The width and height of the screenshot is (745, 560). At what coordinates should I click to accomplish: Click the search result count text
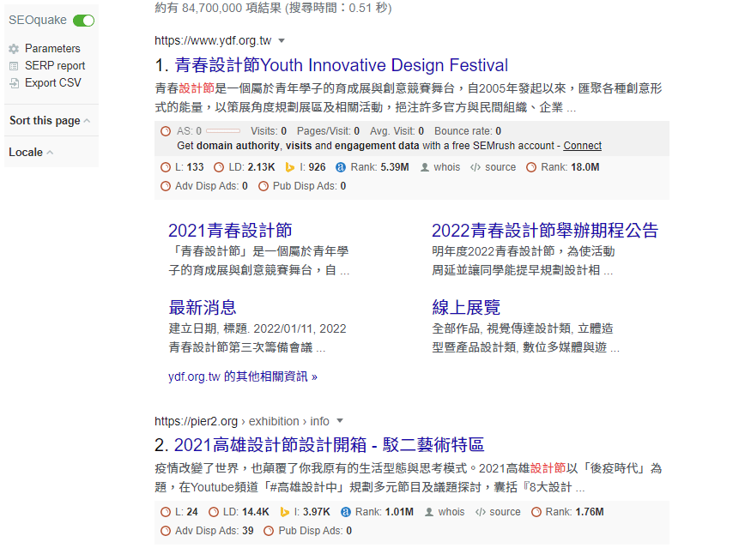tap(273, 8)
